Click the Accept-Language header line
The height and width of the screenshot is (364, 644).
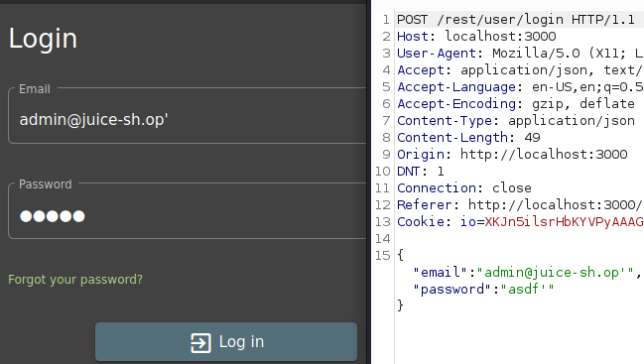coord(520,86)
